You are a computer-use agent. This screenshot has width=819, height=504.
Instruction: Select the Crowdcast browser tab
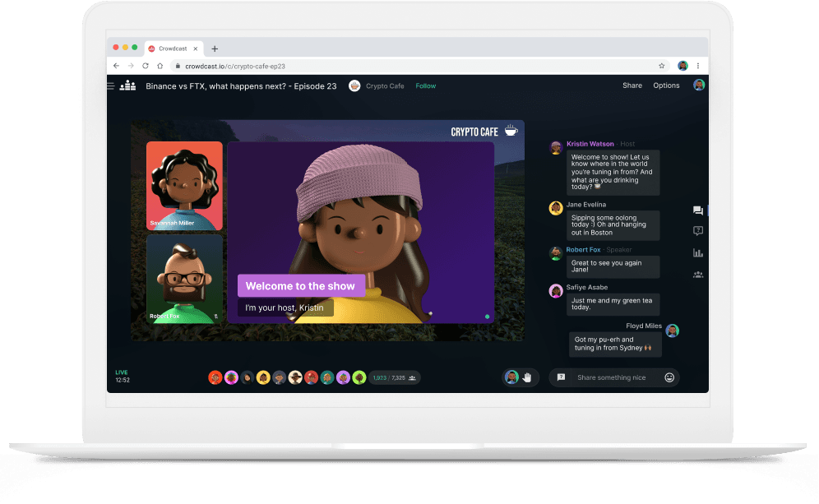(173, 49)
